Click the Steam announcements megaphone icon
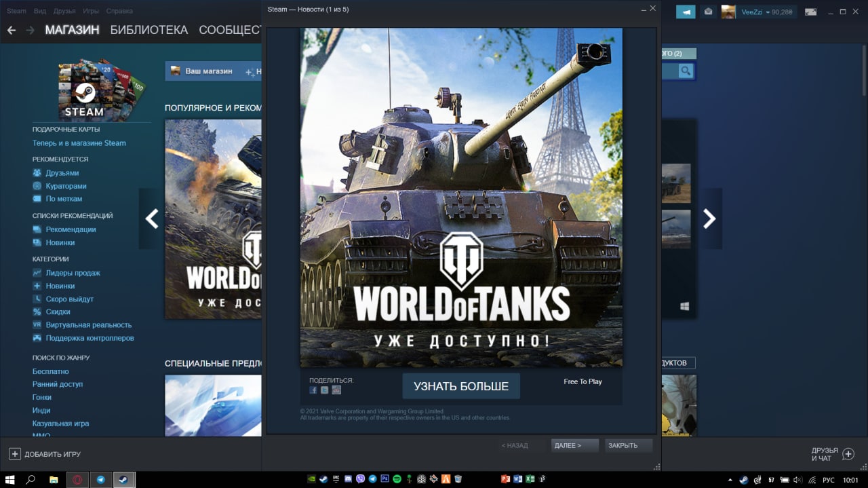868x488 pixels. pyautogui.click(x=686, y=12)
